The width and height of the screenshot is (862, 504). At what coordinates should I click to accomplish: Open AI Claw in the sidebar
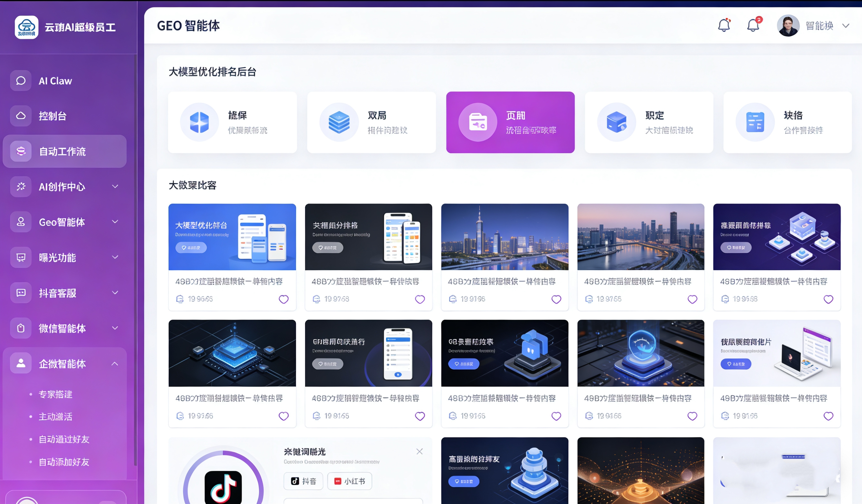click(x=65, y=81)
